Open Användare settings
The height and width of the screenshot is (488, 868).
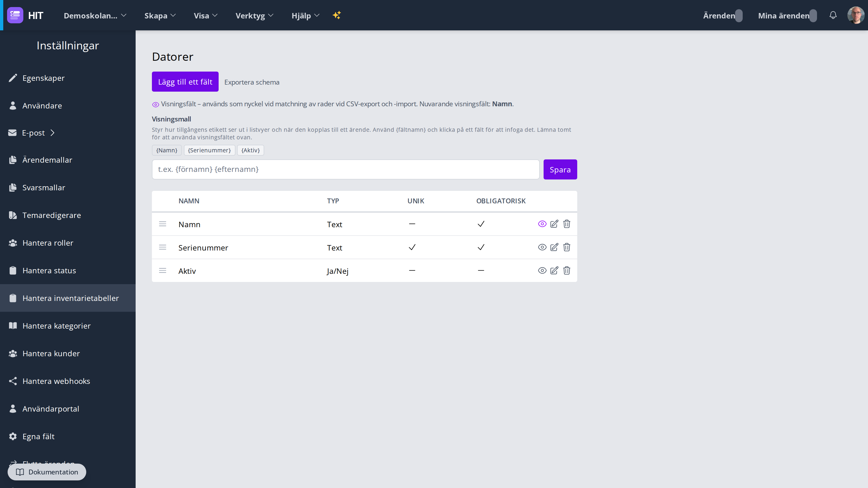68,105
